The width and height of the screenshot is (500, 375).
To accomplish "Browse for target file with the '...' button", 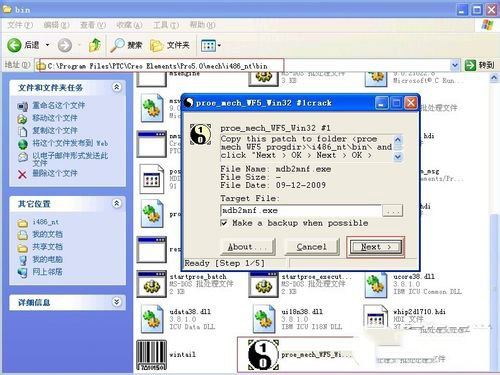I will [393, 211].
